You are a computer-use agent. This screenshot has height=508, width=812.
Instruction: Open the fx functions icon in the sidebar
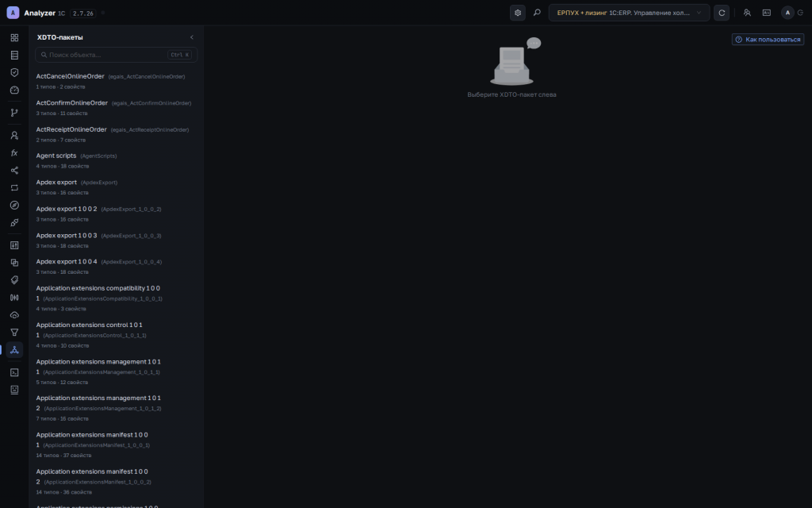pos(14,153)
